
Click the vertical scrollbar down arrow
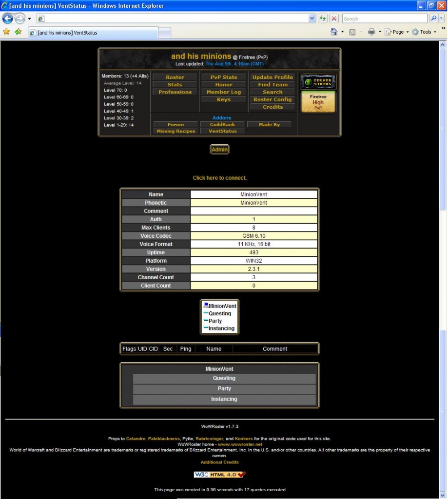[x=443, y=495]
